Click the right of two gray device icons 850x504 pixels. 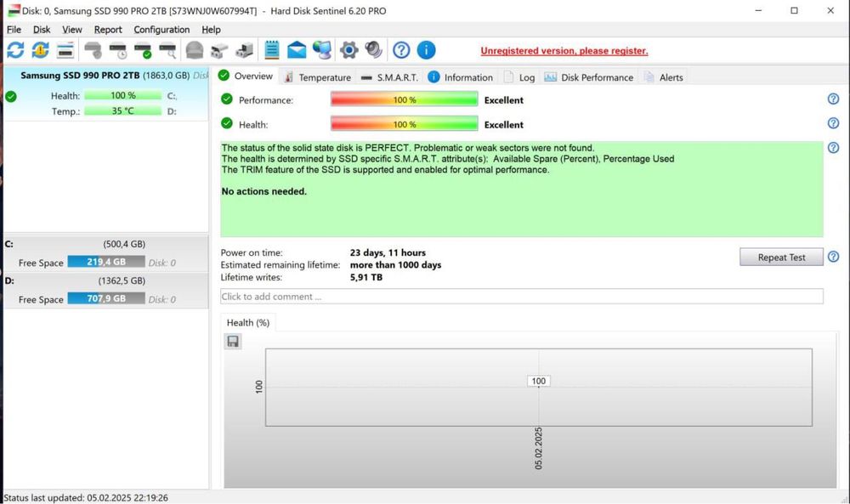[244, 50]
